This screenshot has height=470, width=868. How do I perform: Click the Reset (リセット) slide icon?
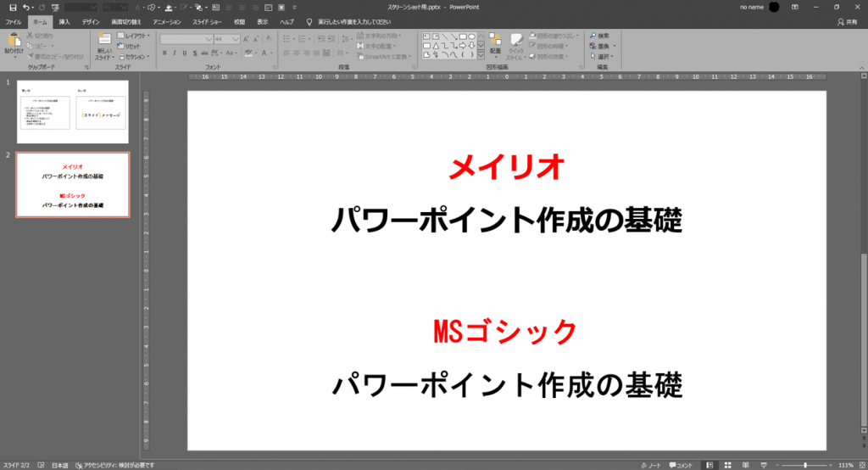[x=131, y=47]
